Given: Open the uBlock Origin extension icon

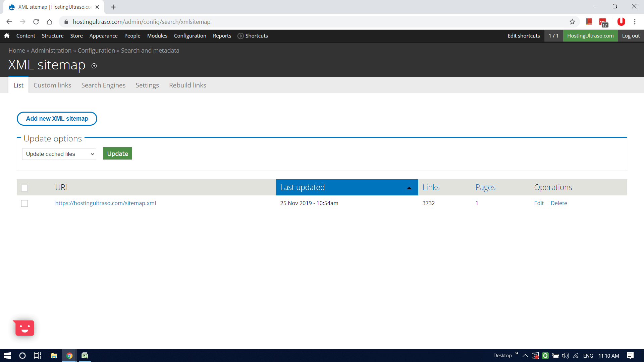Looking at the screenshot, I should (x=621, y=21).
